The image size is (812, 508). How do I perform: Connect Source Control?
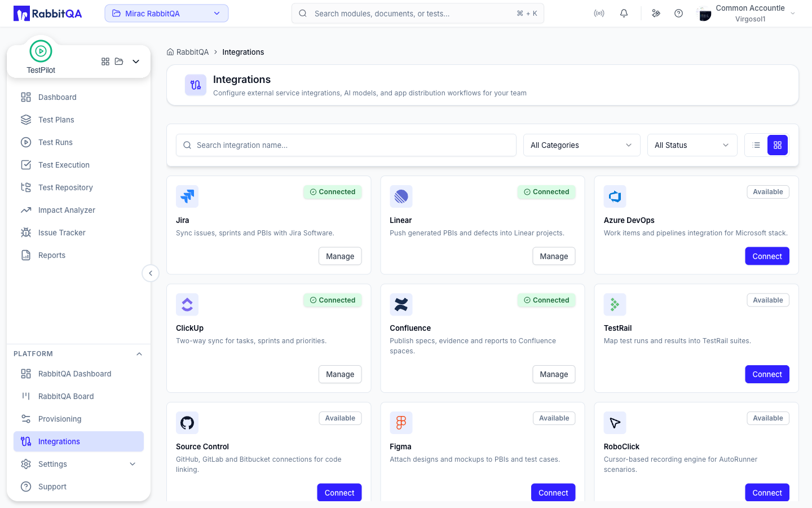[339, 493]
